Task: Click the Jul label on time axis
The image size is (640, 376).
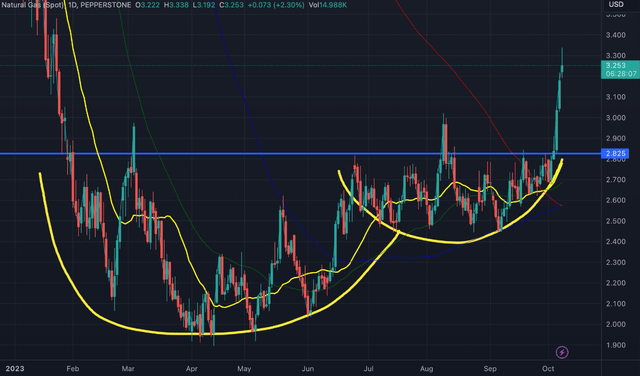Action: [368, 369]
